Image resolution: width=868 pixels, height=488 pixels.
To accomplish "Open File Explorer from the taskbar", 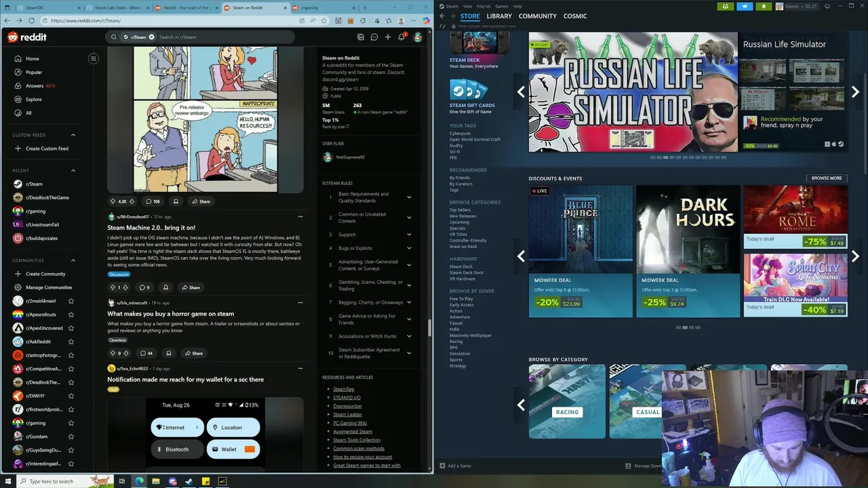I will (155, 481).
